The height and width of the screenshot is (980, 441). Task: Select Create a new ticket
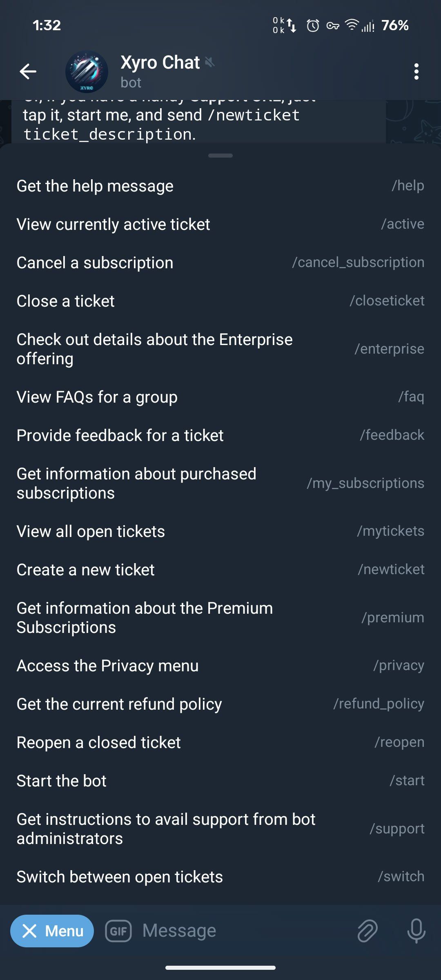[220, 570]
